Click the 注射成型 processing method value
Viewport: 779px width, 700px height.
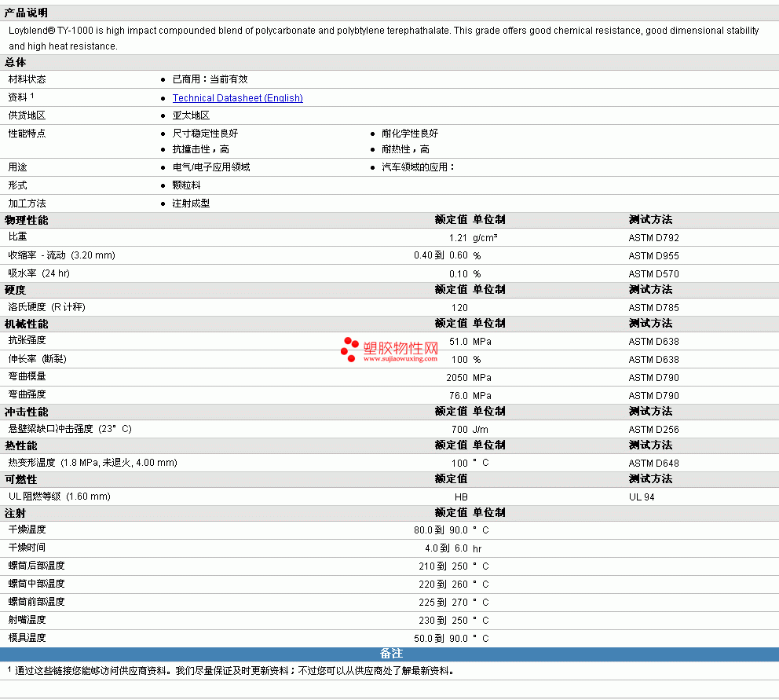tap(191, 203)
